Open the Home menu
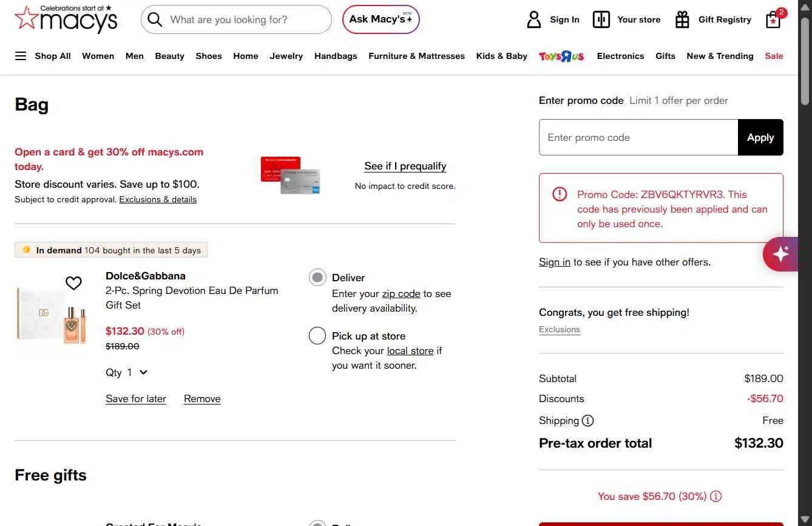Image resolution: width=812 pixels, height=526 pixels. 246,56
